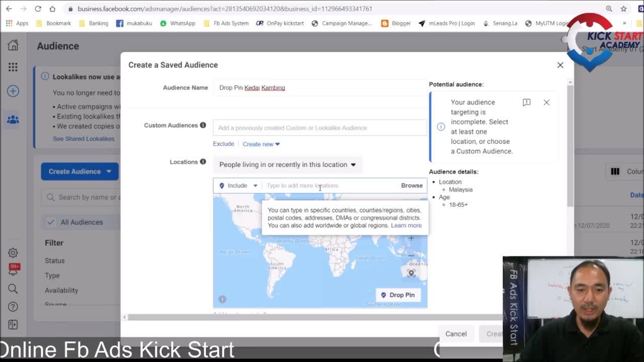Image resolution: width=644 pixels, height=362 pixels.
Task: Click the browser back arrow
Action: coord(9,9)
